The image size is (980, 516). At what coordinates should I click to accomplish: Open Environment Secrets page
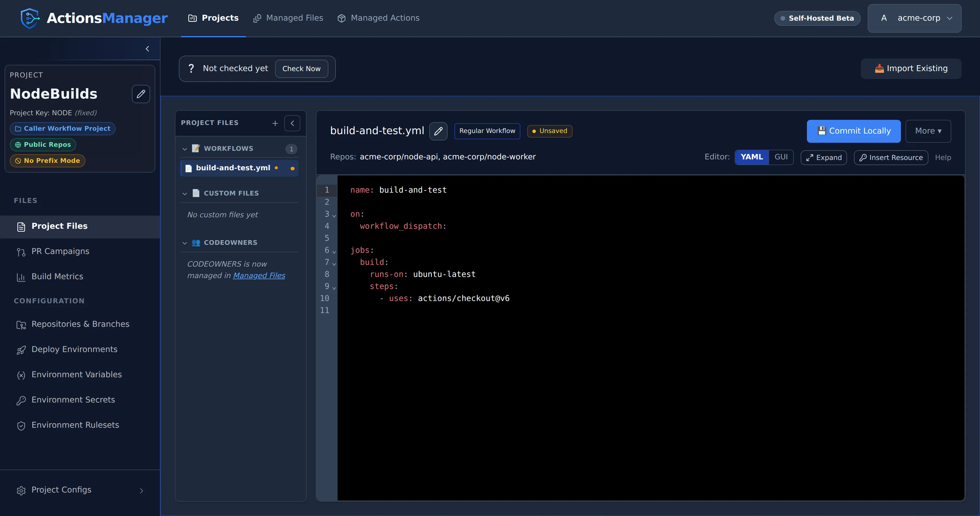80,400
